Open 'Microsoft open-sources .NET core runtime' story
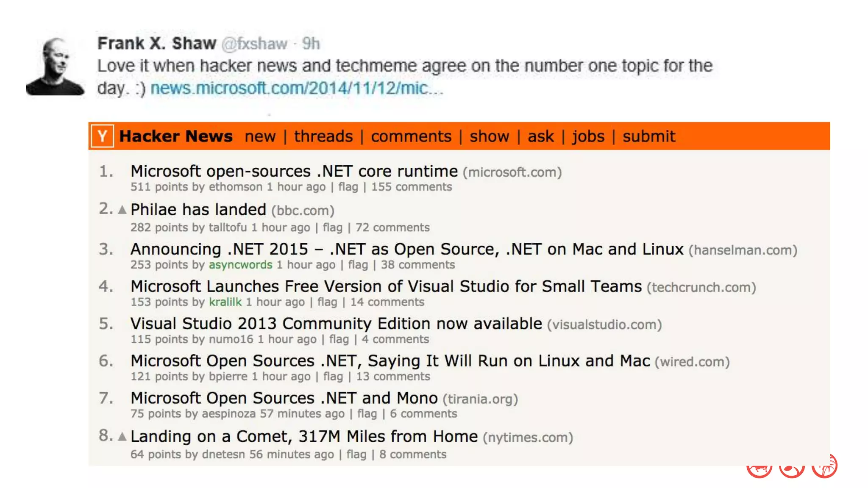The image size is (868, 488). (x=294, y=171)
